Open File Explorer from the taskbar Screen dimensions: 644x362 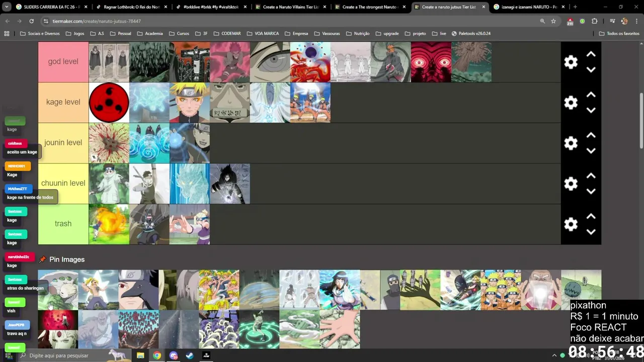pyautogui.click(x=140, y=355)
